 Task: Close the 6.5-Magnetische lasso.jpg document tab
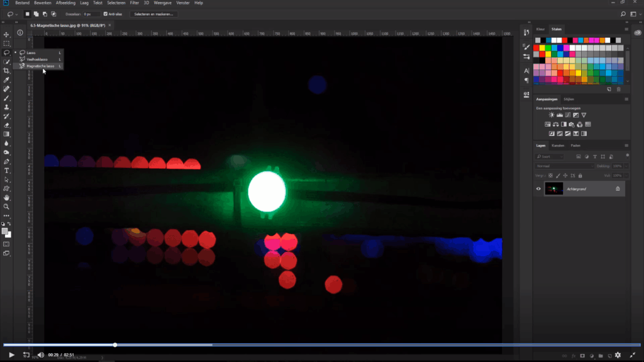point(109,26)
